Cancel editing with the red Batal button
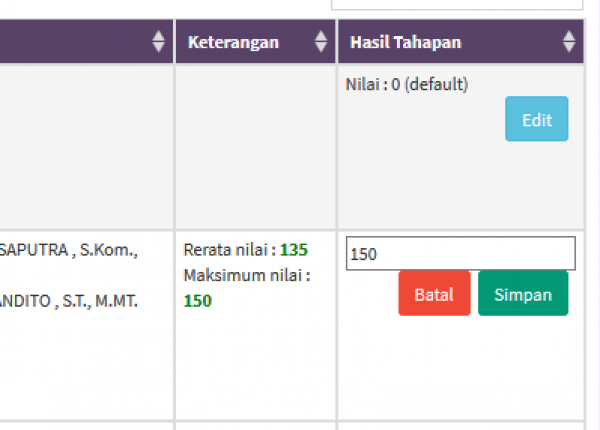This screenshot has width=600, height=430. 434,293
